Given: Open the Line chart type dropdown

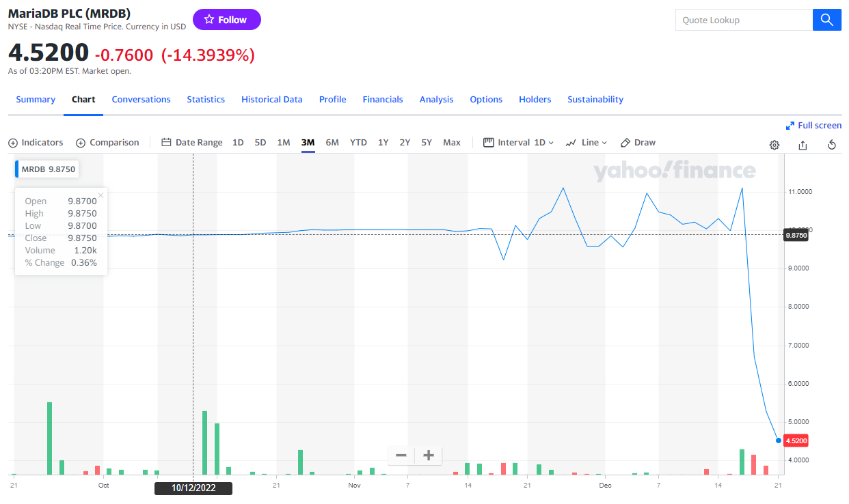Looking at the screenshot, I should point(587,143).
